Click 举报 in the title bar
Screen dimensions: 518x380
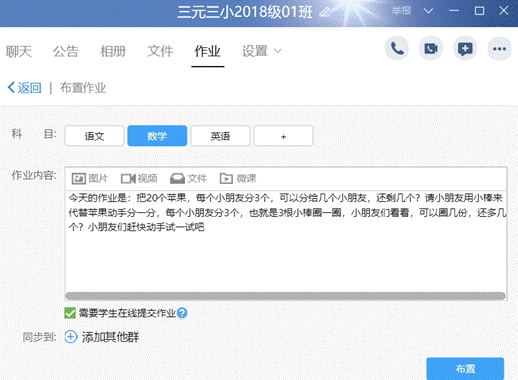tap(401, 11)
